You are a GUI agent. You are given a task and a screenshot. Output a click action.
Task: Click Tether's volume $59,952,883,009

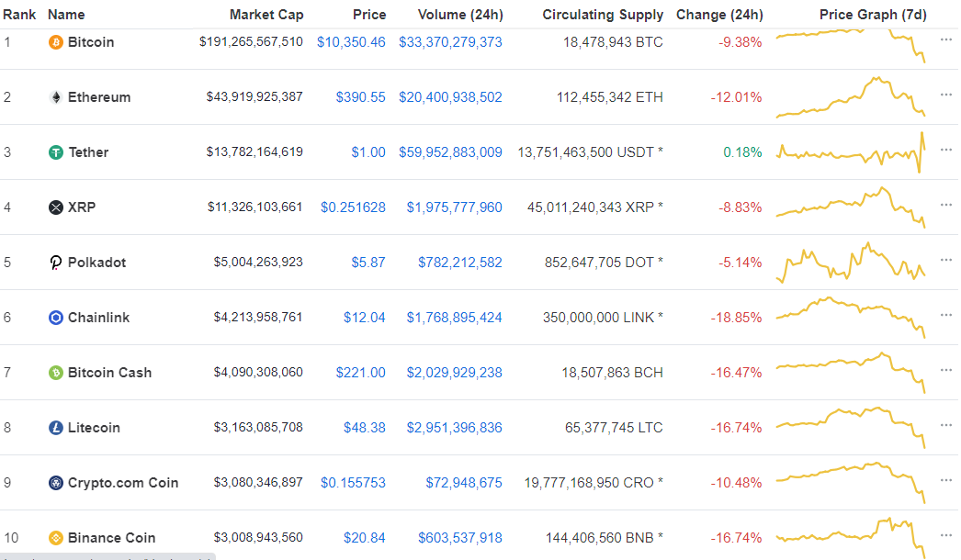pyautogui.click(x=450, y=152)
